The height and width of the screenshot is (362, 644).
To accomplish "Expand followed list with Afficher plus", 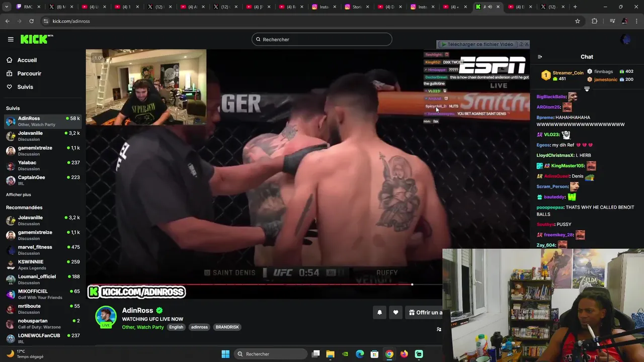I will point(19,195).
